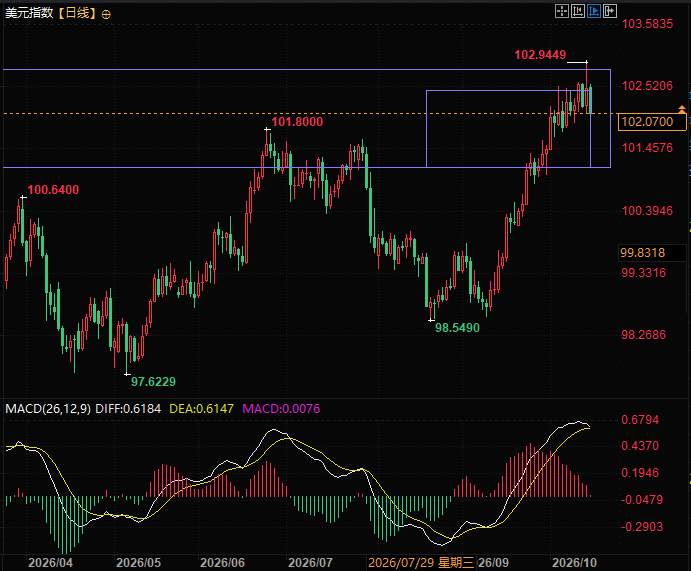Viewport: 691px width, 571px height.
Task: Click the magenta MACD:0.0076 label
Action: (x=281, y=409)
